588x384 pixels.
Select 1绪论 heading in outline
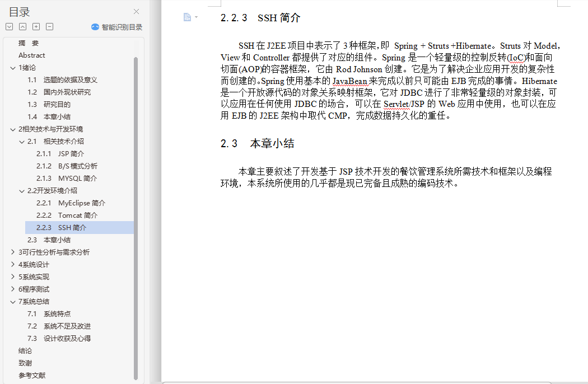(27, 68)
